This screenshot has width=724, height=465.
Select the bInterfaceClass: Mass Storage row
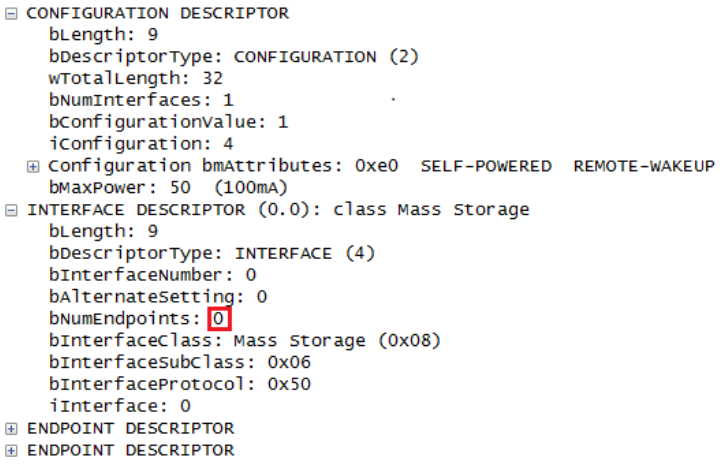[x=244, y=341]
